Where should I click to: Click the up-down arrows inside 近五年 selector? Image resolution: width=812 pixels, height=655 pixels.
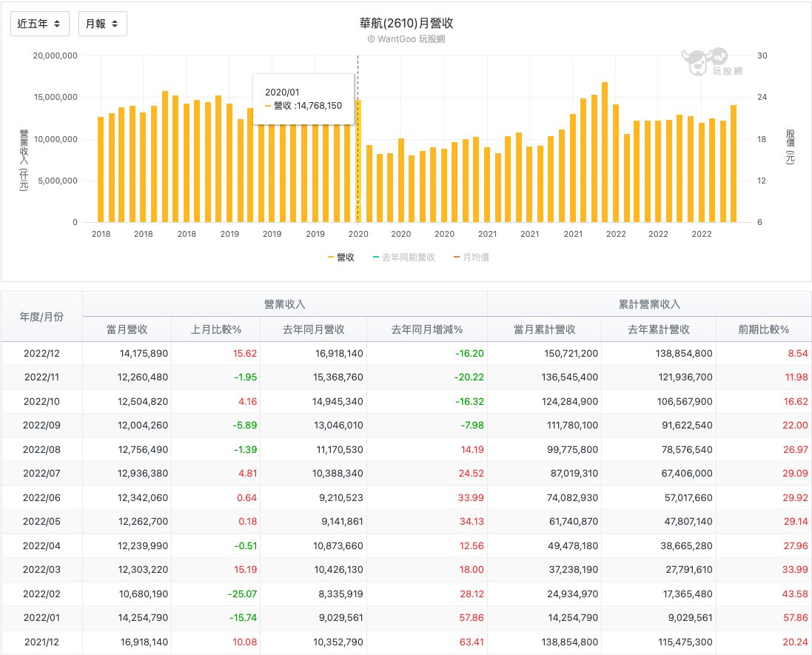(x=57, y=23)
